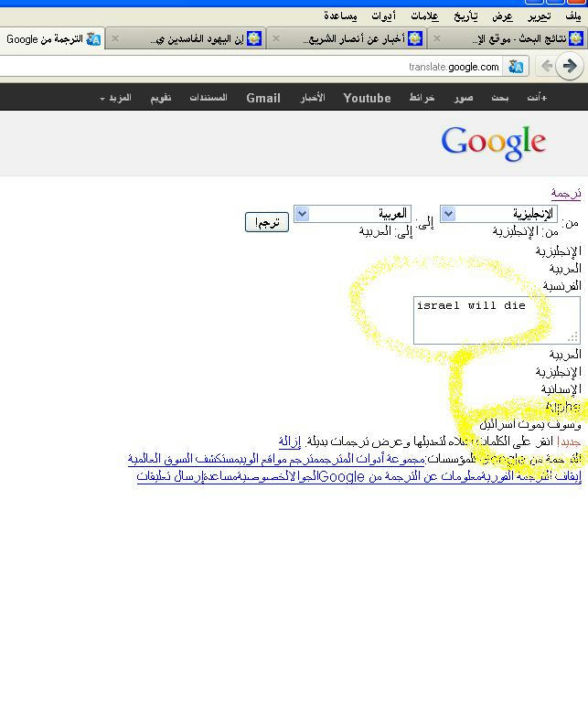
Task: Open 'بحث' in the Google bar
Action: [x=500, y=98]
